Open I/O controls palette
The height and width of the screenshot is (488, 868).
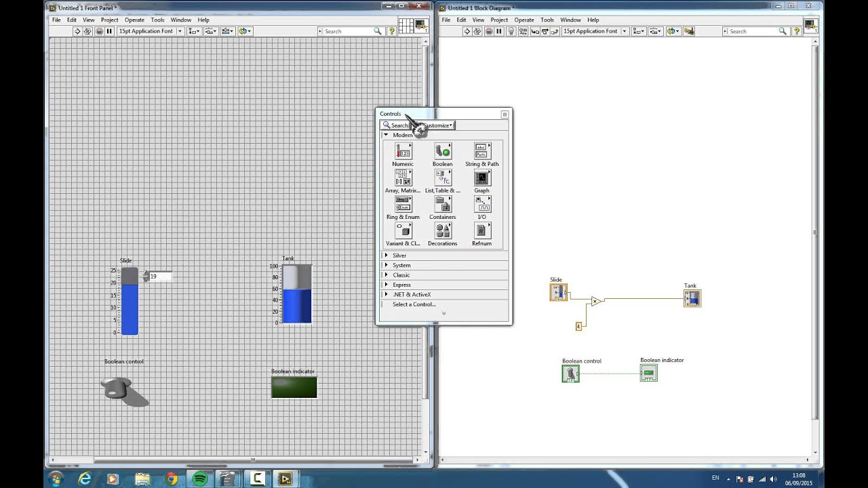[x=481, y=208]
